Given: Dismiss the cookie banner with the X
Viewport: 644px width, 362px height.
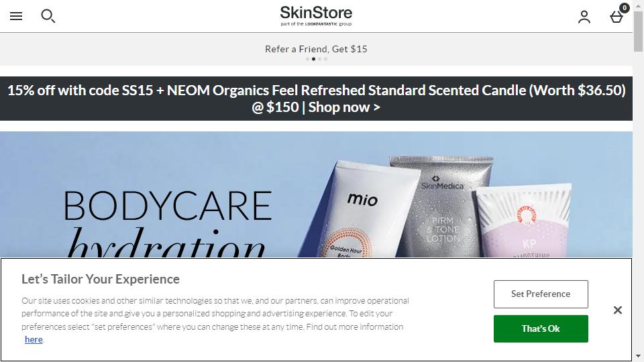Looking at the screenshot, I should click(617, 310).
